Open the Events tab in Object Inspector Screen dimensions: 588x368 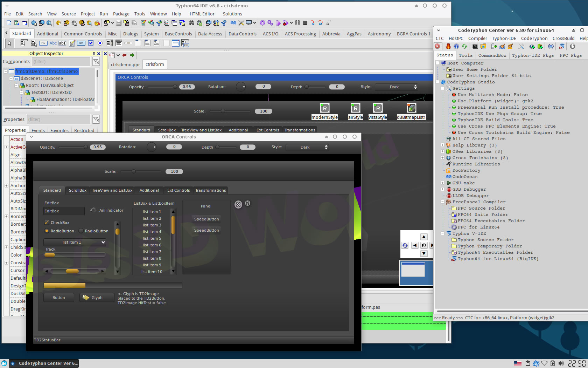(x=38, y=130)
